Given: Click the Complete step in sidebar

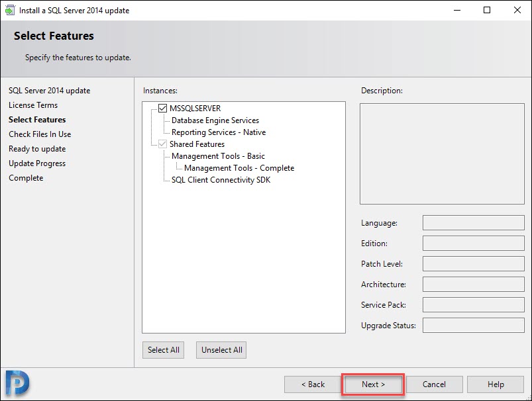Looking at the screenshot, I should click(x=26, y=178).
